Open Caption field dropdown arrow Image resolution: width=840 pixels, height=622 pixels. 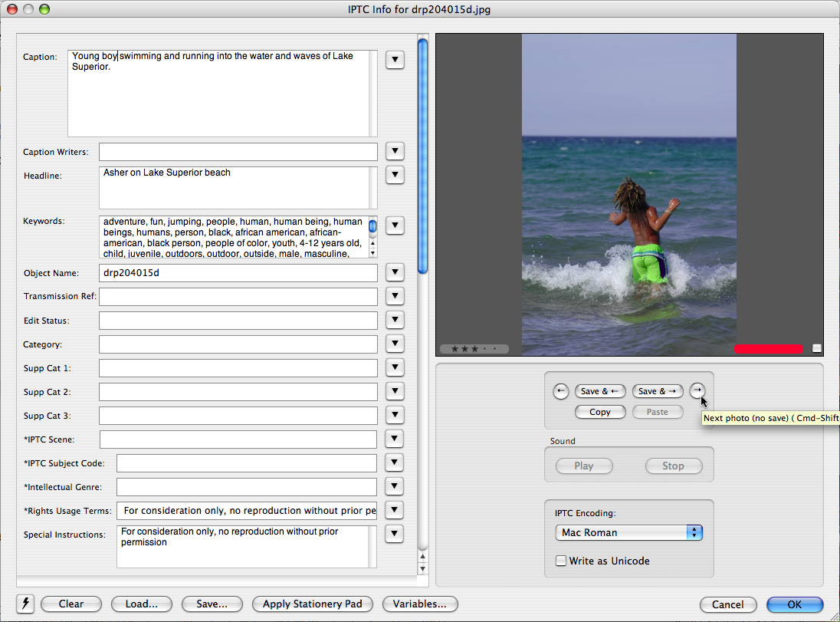point(395,60)
